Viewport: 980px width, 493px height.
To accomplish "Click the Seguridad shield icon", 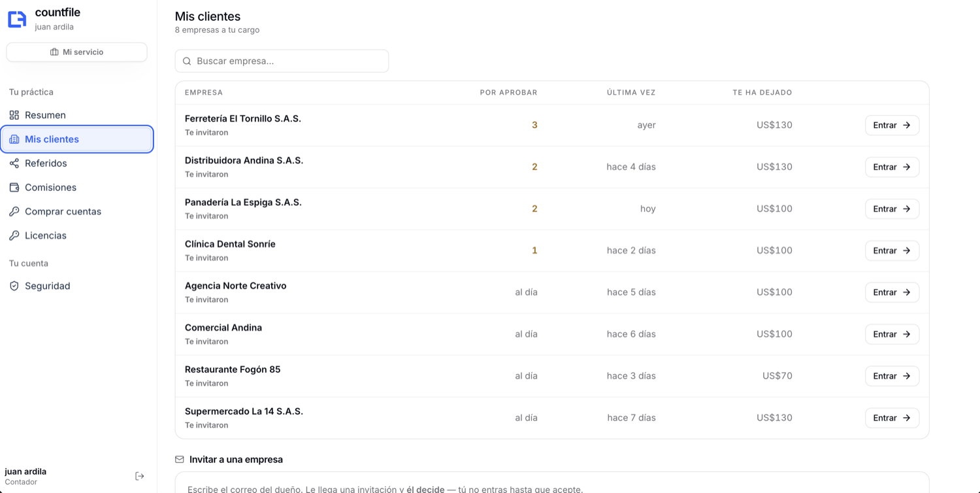I will pyautogui.click(x=14, y=286).
